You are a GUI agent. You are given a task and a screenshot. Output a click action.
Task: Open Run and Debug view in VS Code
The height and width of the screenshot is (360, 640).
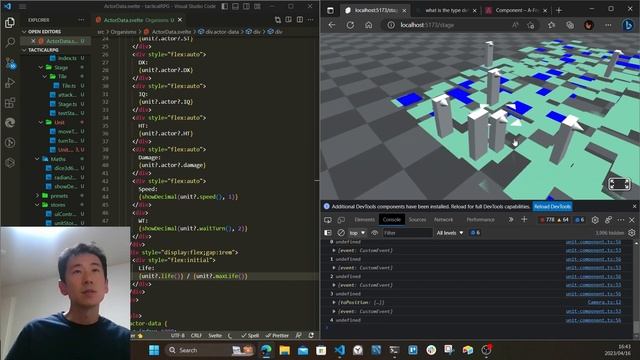tap(10, 83)
